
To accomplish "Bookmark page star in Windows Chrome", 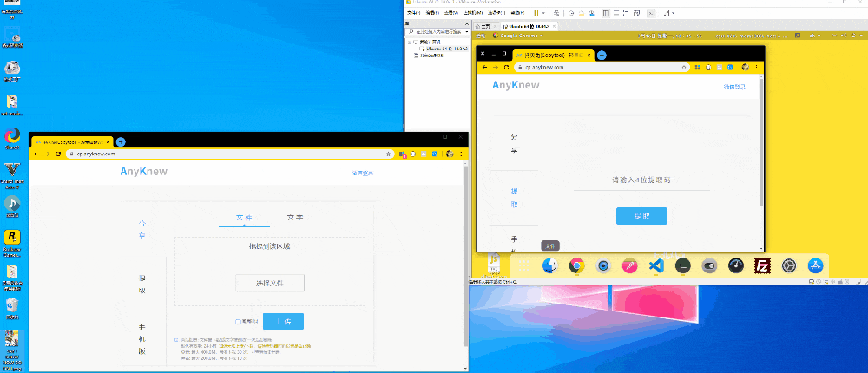I will pos(389,154).
